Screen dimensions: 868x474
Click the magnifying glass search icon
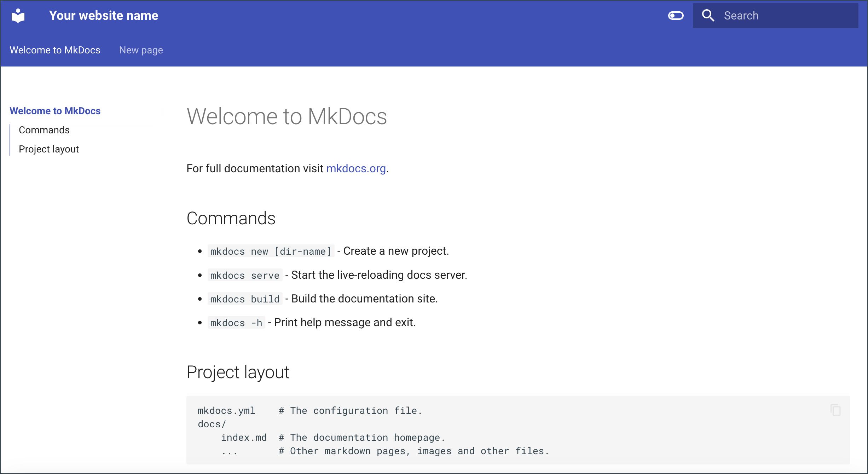click(708, 16)
